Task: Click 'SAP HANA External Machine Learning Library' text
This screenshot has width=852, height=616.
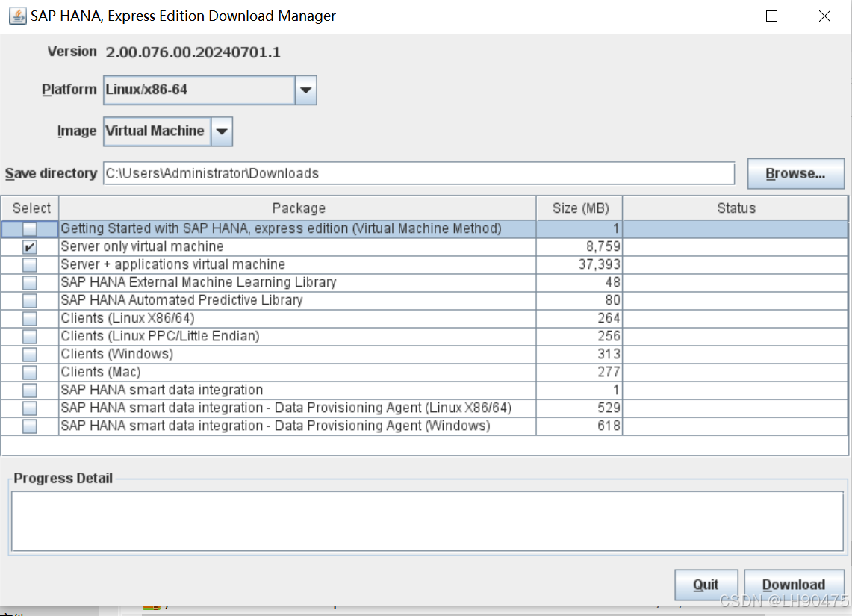Action: 199,282
